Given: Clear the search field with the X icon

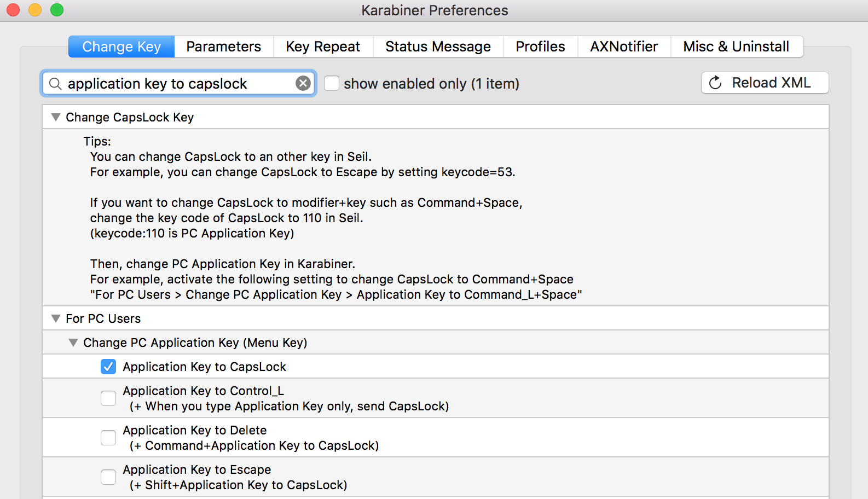Looking at the screenshot, I should point(303,83).
